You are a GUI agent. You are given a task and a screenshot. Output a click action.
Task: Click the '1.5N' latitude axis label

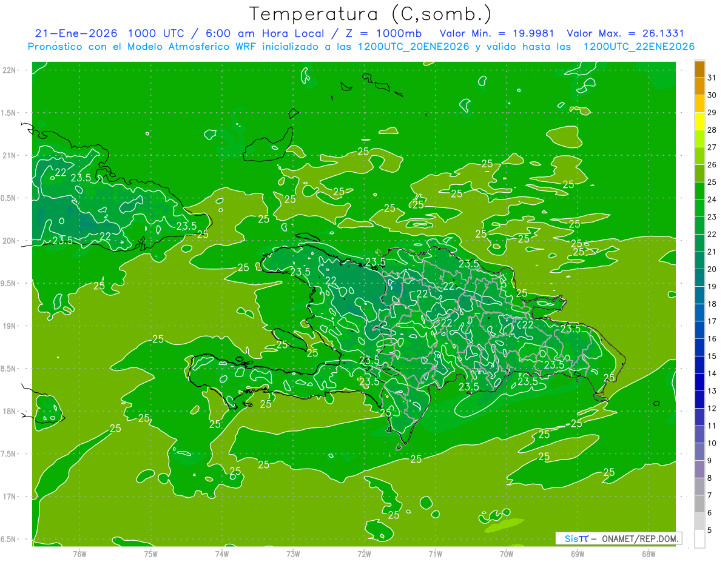(10, 113)
